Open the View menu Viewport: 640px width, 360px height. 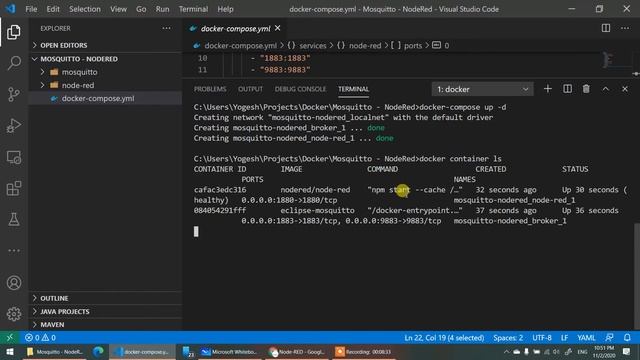click(x=118, y=9)
